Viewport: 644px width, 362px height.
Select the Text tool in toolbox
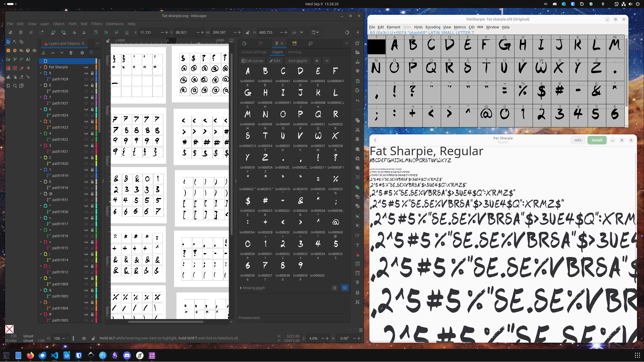coord(28,59)
